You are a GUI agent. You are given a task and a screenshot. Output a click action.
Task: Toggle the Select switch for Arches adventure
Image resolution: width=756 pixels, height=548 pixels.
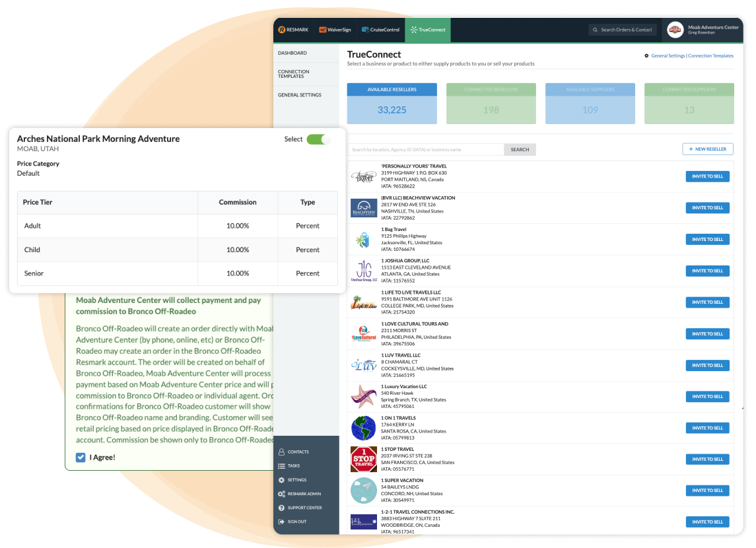[319, 139]
